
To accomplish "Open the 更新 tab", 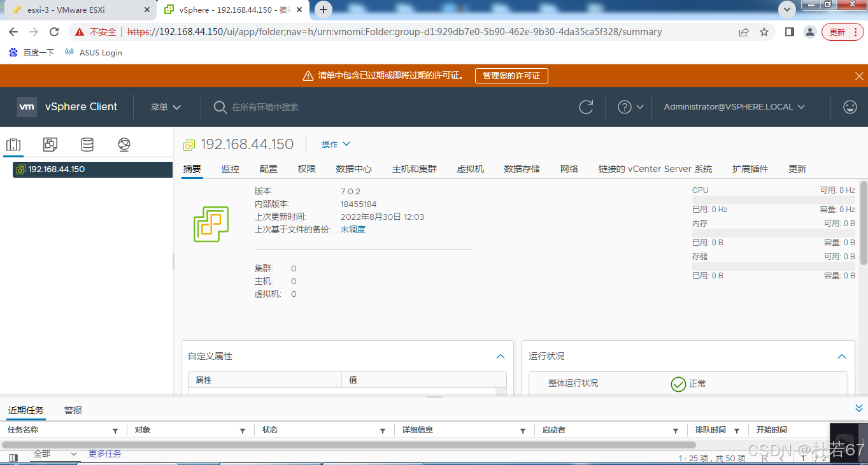I will point(797,169).
